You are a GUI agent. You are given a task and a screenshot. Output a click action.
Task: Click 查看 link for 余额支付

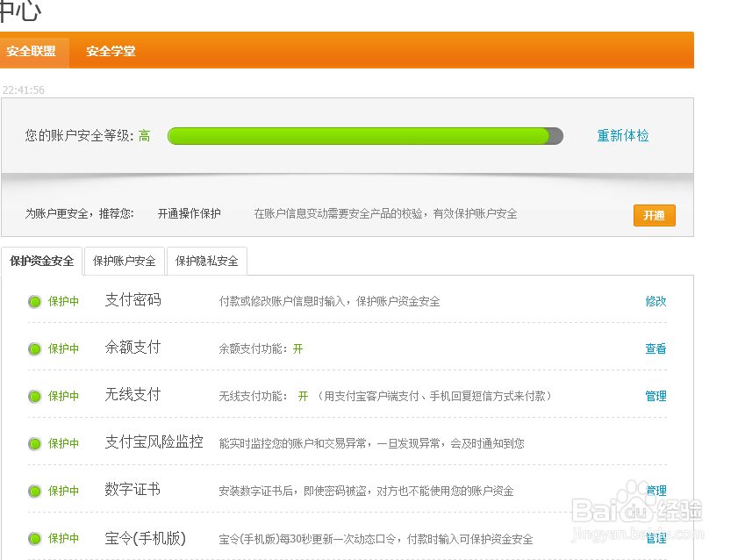(655, 348)
